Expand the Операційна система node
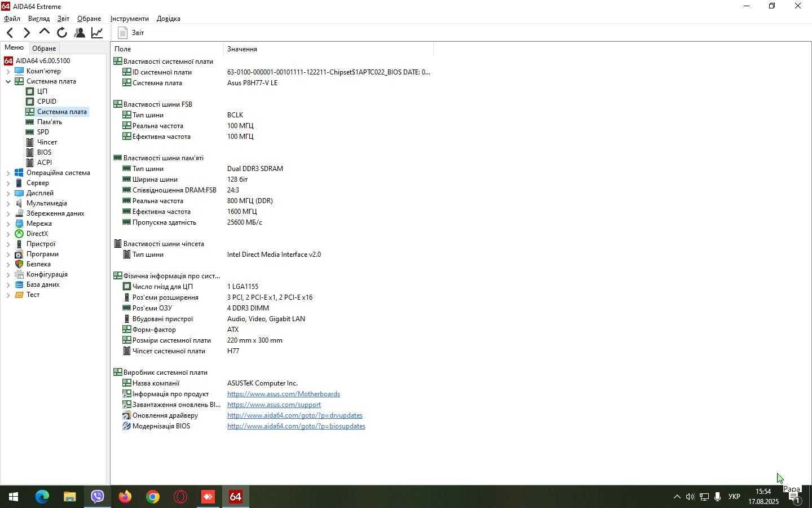Screen dimensions: 812x508 [8, 173]
